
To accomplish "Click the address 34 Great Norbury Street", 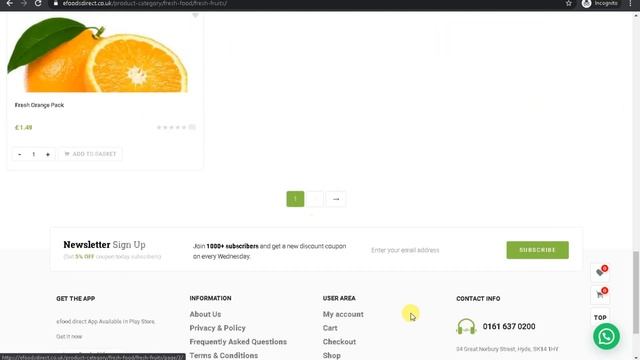I will tap(507, 349).
